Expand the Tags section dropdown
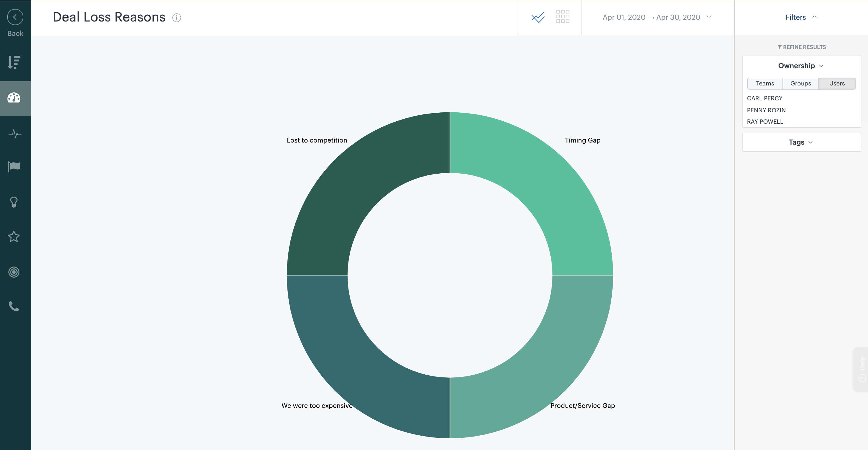 [801, 142]
